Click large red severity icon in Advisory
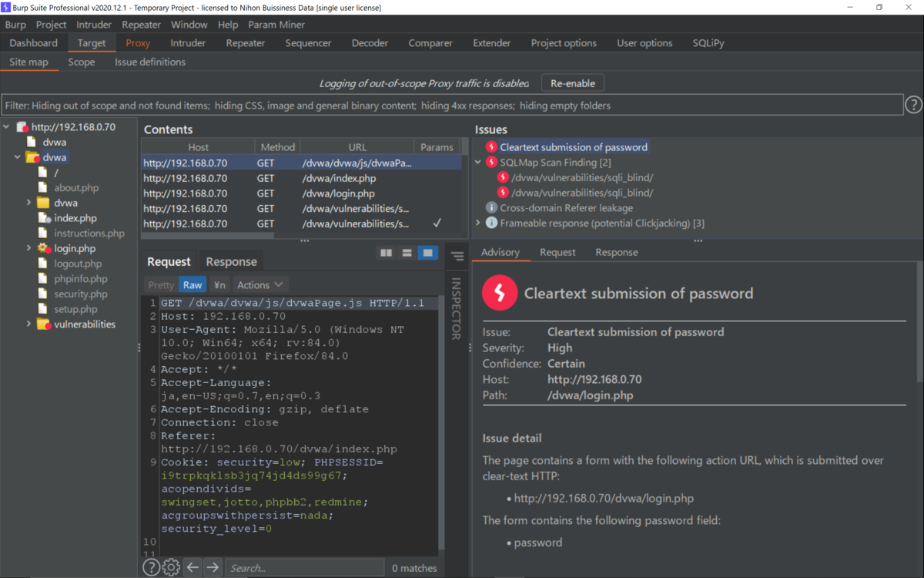The height and width of the screenshot is (578, 924). click(499, 293)
